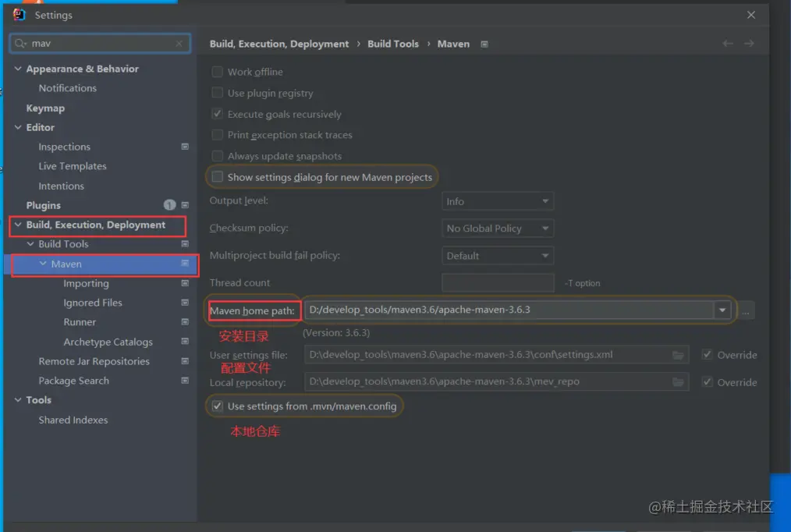This screenshot has width=791, height=532.
Task: Open Multiproject build fail policy dropdown
Action: (498, 256)
